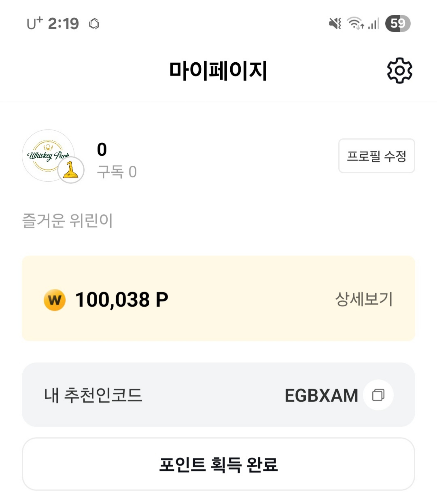
Task: Tap the 포인트 획득 완료 button
Action: pos(218,464)
